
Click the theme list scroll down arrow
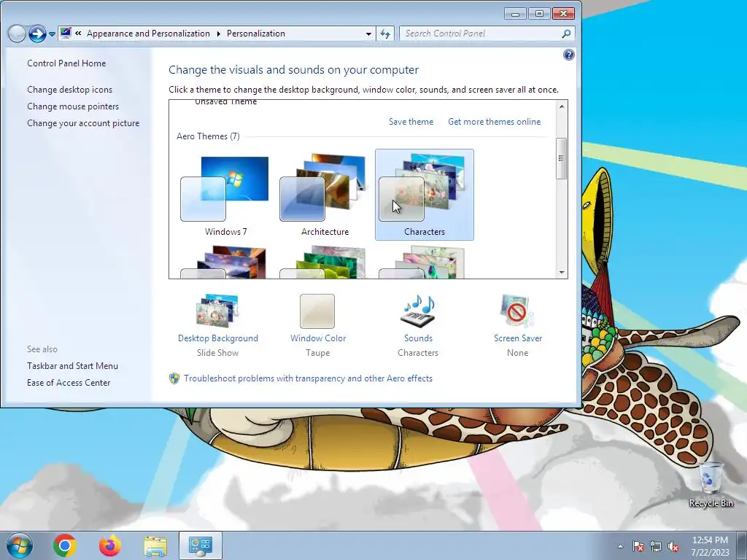tap(562, 273)
